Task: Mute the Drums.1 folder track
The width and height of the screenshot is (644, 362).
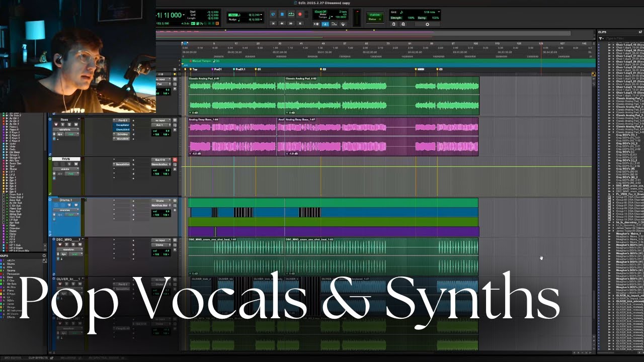Action: tap(76, 205)
